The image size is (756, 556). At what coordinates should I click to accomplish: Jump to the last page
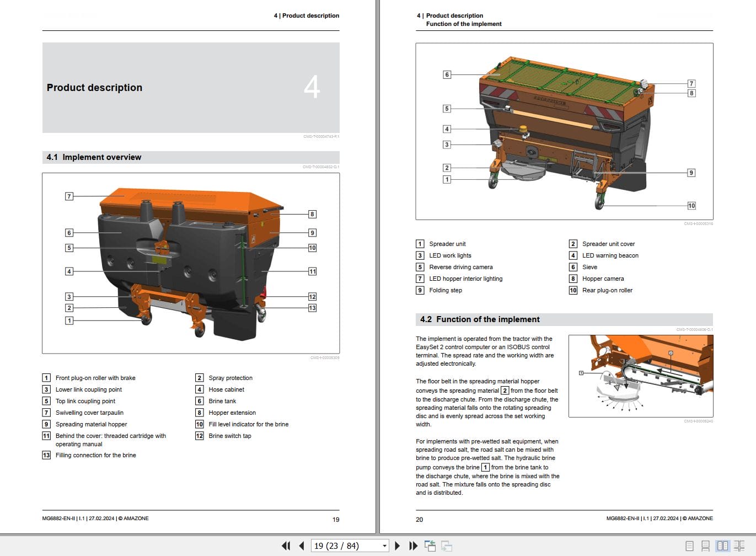(x=413, y=546)
